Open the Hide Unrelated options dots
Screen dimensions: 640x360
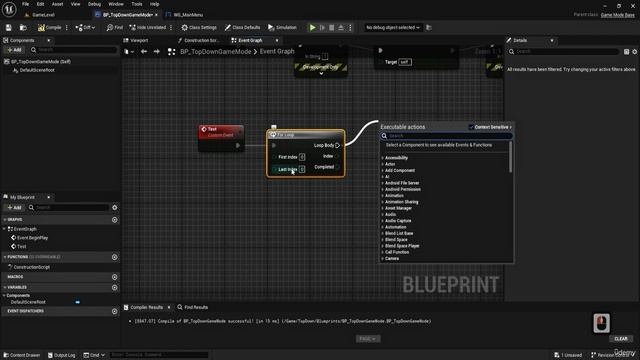[171, 27]
